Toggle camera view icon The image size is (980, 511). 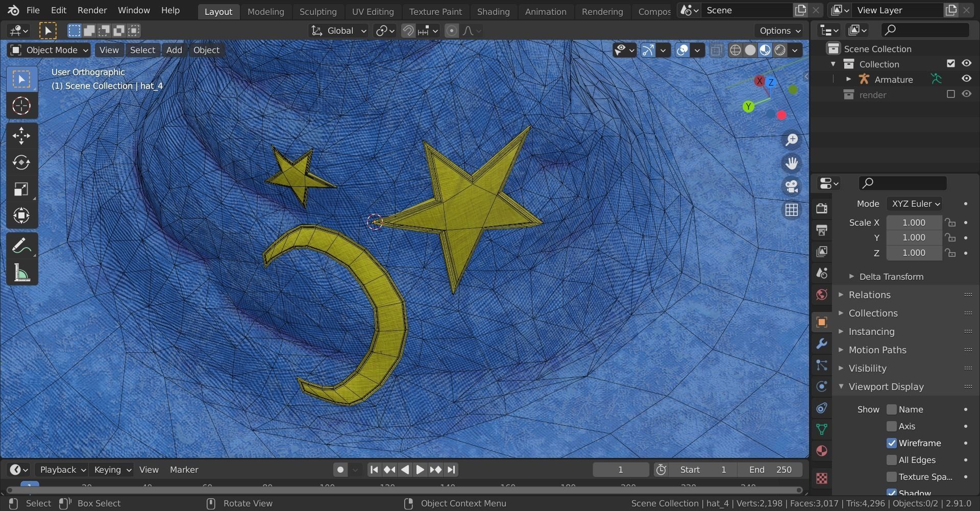[792, 186]
